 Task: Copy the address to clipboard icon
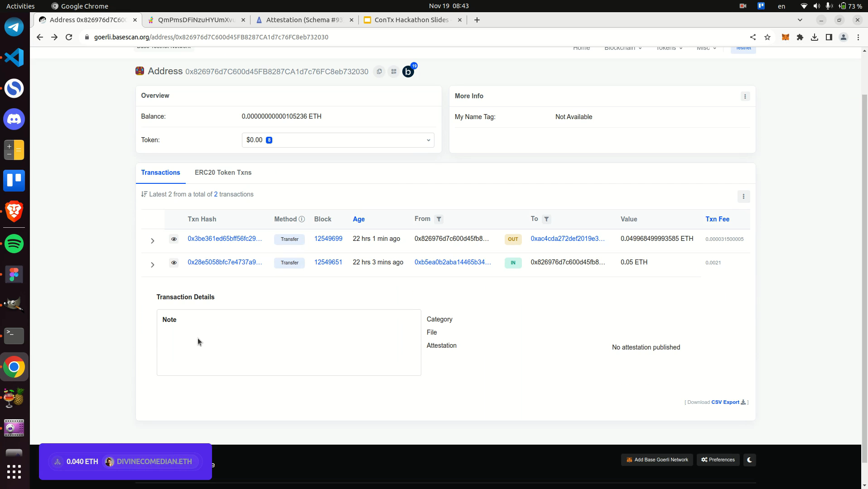379,72
